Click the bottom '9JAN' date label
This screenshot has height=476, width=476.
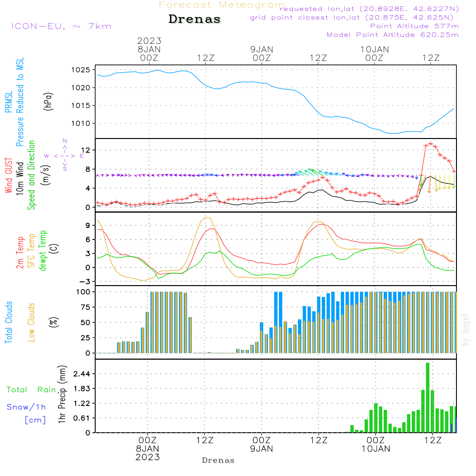261,449
